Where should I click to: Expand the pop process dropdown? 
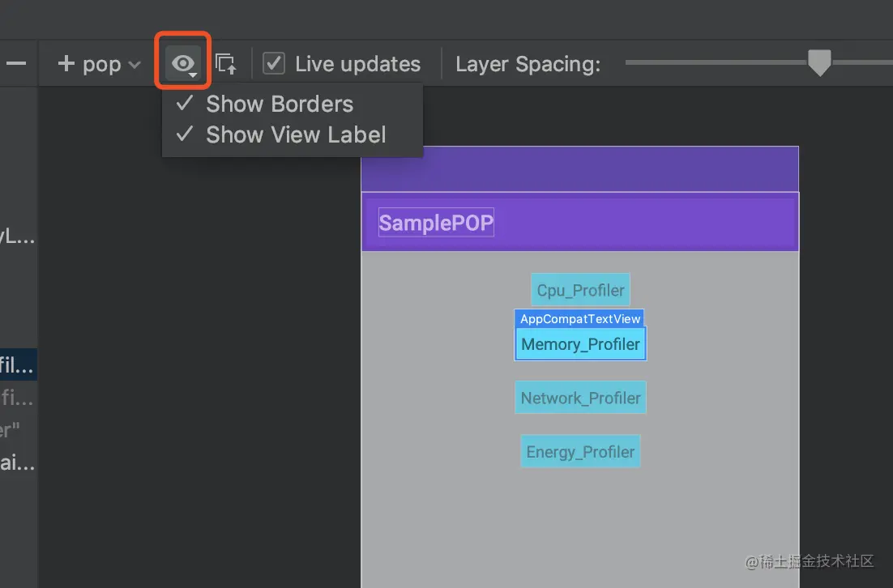[111, 64]
